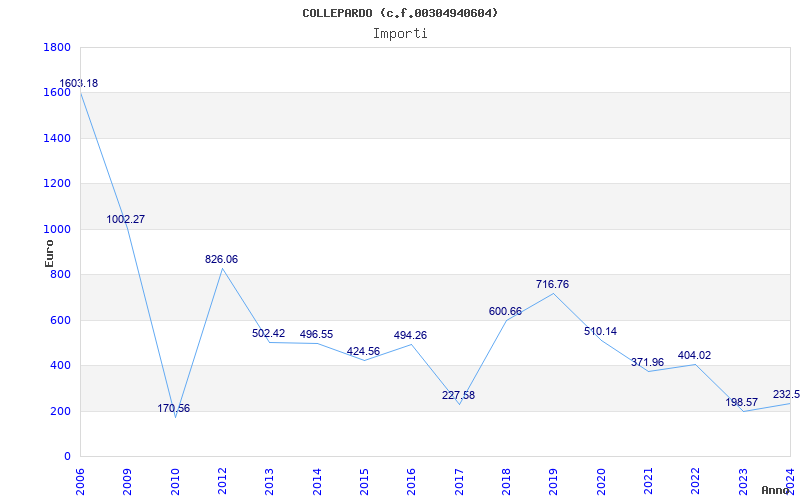
Task: Click y-axis tick value 1400
Action: [x=57, y=138]
